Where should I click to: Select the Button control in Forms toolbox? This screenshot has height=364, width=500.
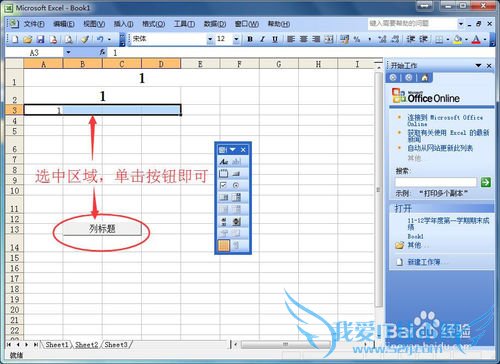(x=236, y=174)
